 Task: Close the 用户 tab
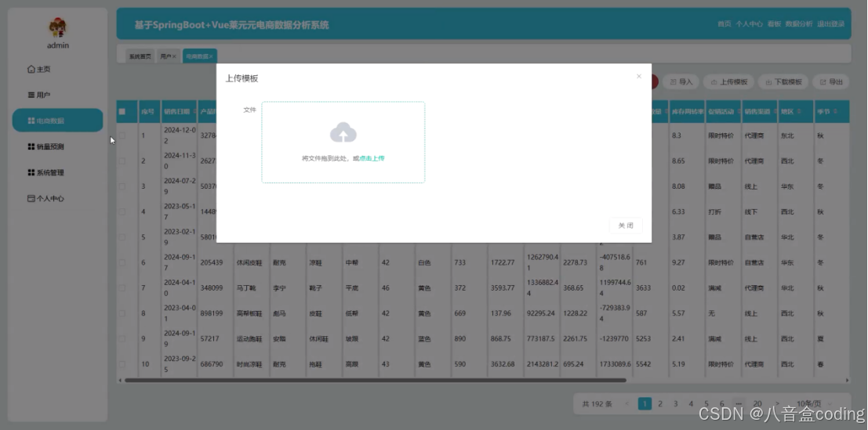click(174, 56)
